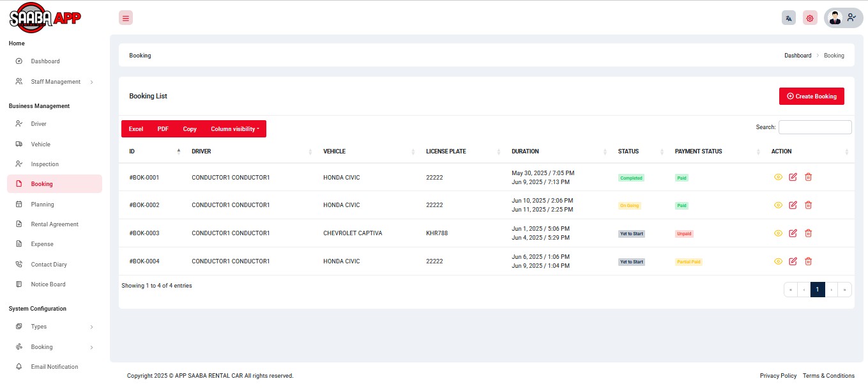Click the user profile avatar
This screenshot has width=868, height=388.
[x=835, y=18]
